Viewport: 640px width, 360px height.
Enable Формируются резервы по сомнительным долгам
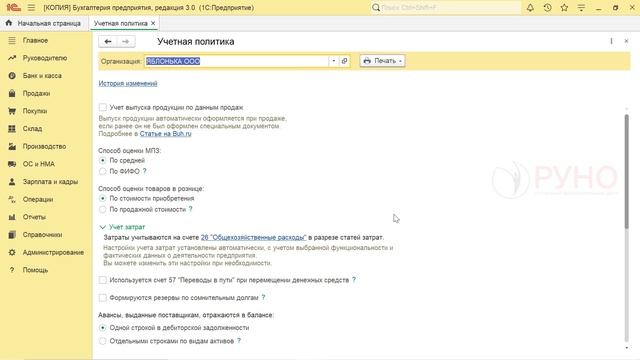click(102, 298)
